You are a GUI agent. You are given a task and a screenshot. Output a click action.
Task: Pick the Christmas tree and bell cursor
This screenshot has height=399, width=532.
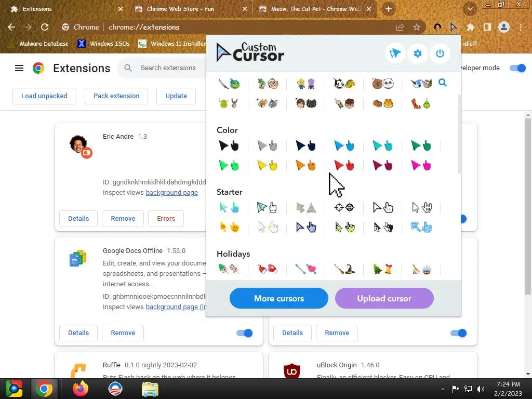point(383,270)
